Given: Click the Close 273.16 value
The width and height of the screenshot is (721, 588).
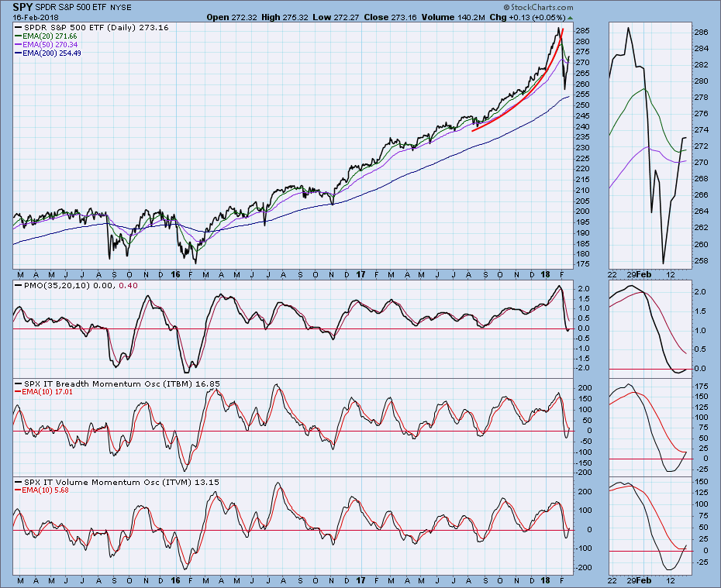Looking at the screenshot, I should [391, 17].
